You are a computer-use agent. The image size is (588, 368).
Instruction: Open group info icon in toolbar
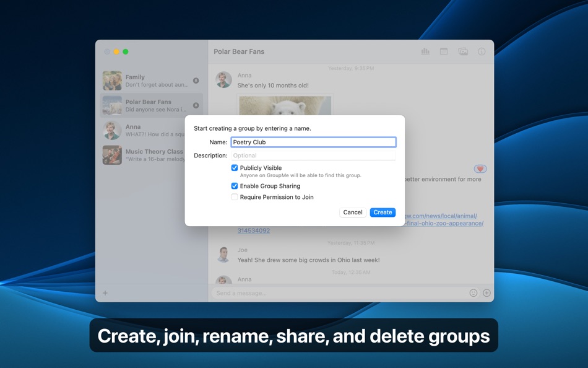[482, 51]
